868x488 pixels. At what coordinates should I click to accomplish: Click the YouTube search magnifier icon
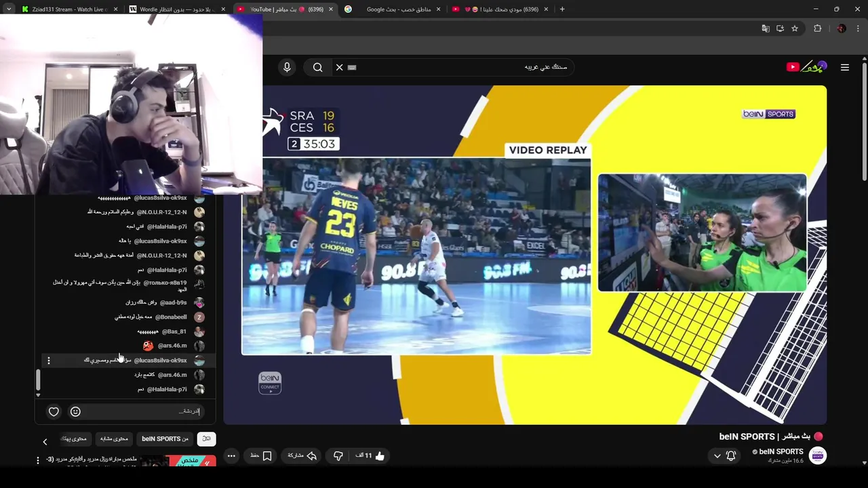tap(317, 67)
